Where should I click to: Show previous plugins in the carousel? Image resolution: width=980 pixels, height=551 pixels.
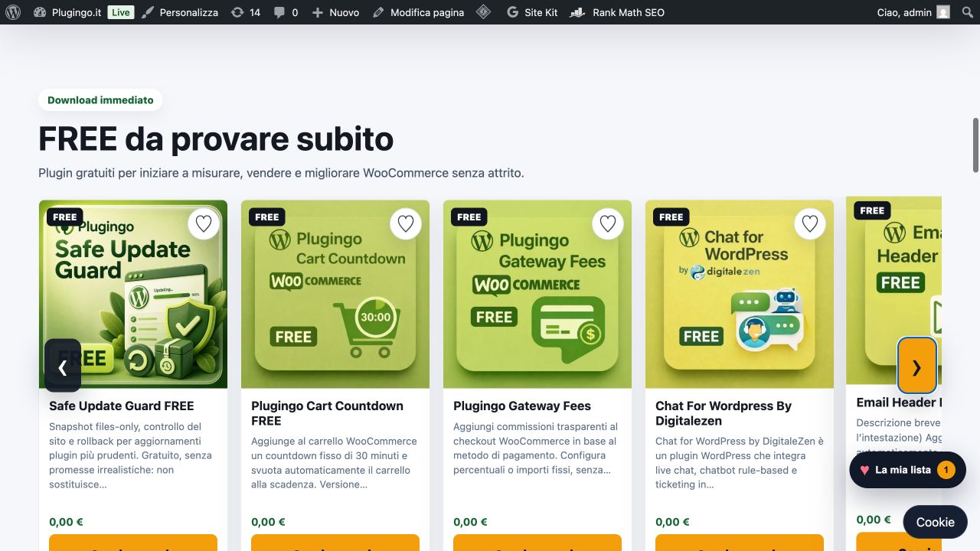tap(63, 366)
